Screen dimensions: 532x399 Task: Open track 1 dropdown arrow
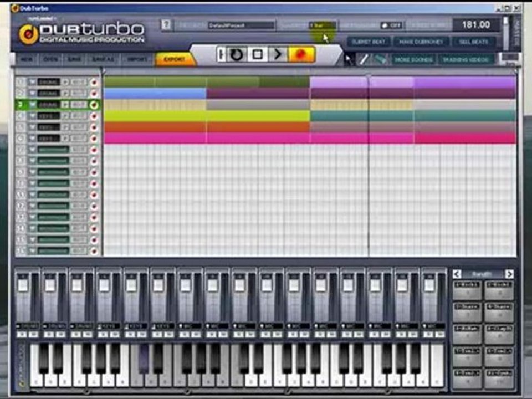(x=32, y=82)
